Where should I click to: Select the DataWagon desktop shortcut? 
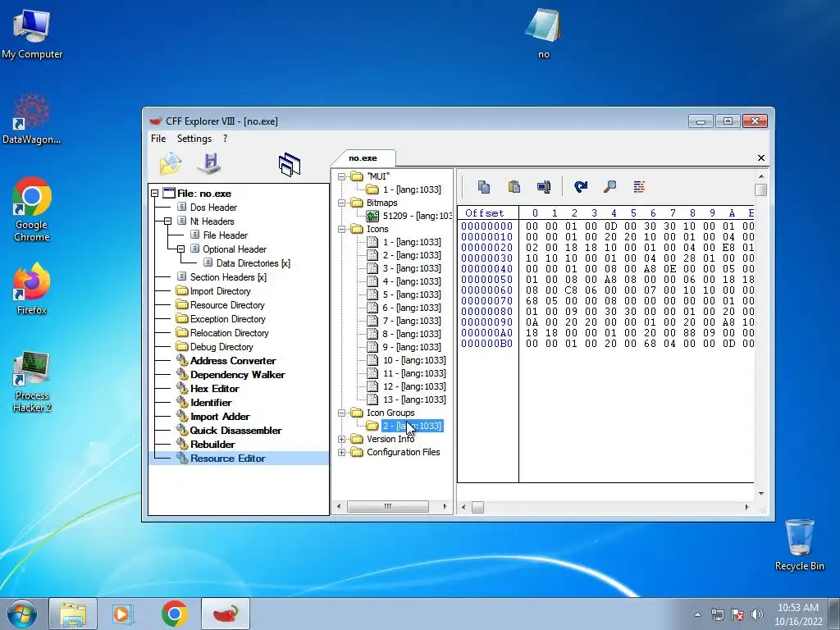(32, 119)
